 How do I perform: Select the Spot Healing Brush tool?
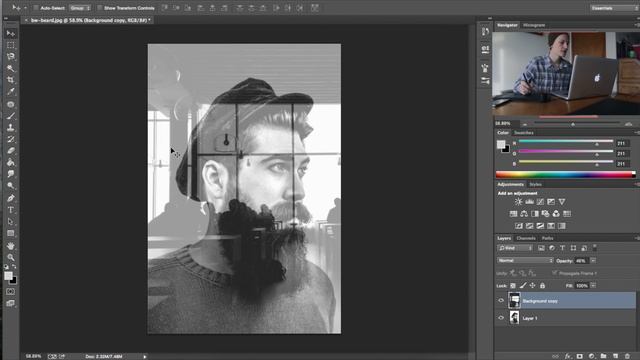11,104
